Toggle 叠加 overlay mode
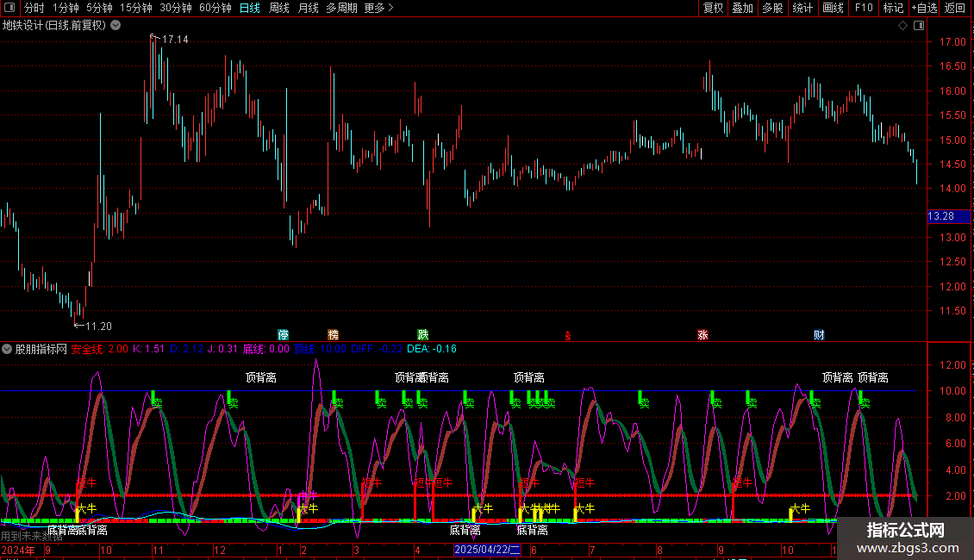This screenshot has height=560, width=974. tap(742, 9)
